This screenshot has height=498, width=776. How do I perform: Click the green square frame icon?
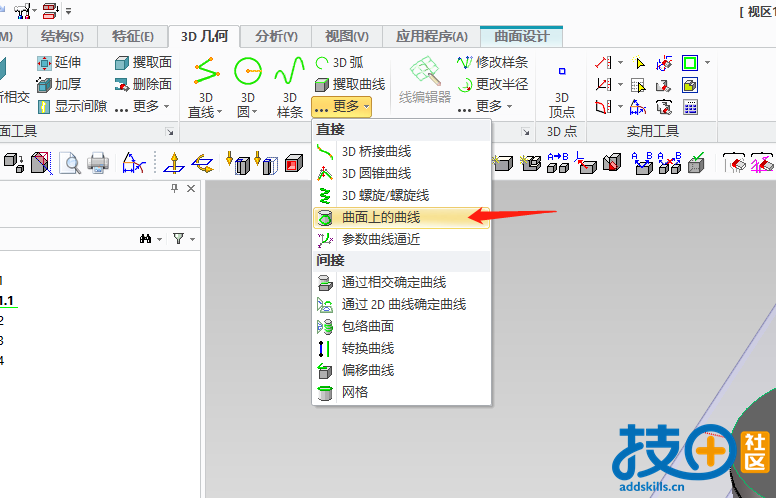click(x=690, y=63)
